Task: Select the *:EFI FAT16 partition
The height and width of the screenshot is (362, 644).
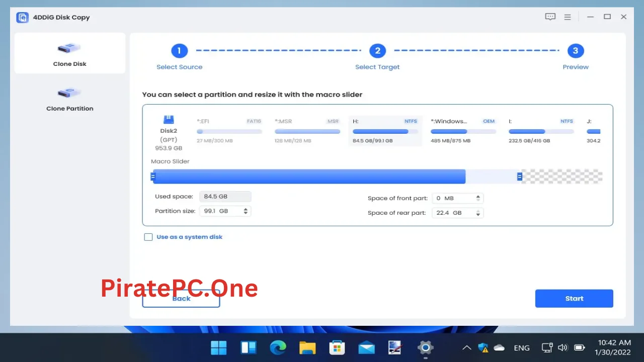Action: tap(229, 131)
